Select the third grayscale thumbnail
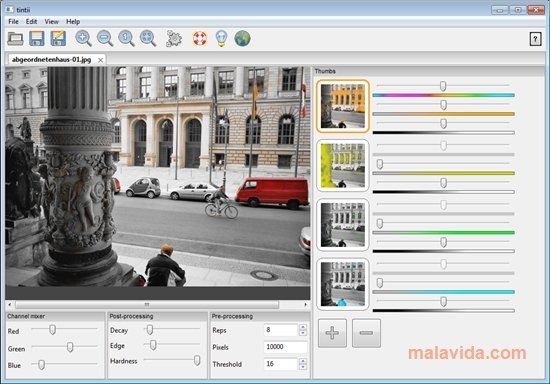The image size is (550, 384). [x=343, y=225]
